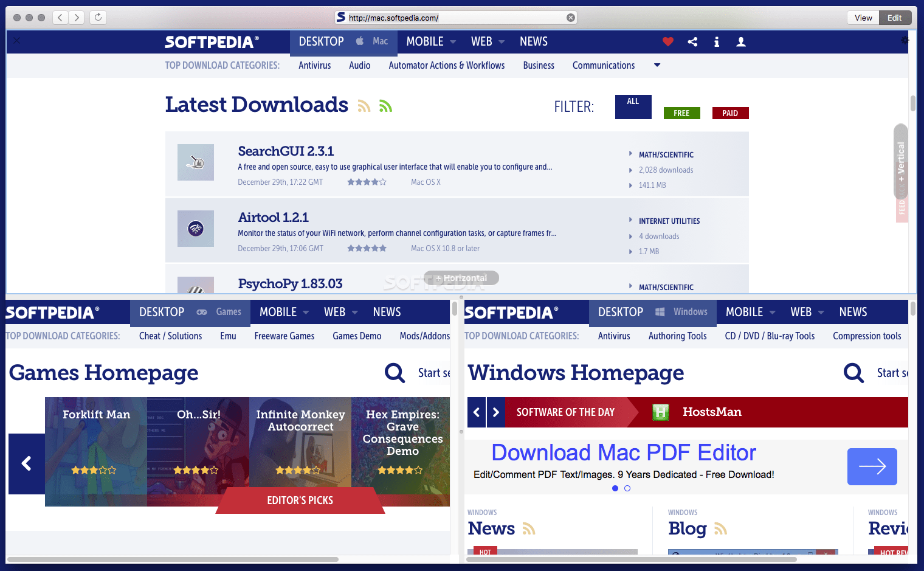Click the HostsMan green app icon
The height and width of the screenshot is (571, 924).
point(661,412)
